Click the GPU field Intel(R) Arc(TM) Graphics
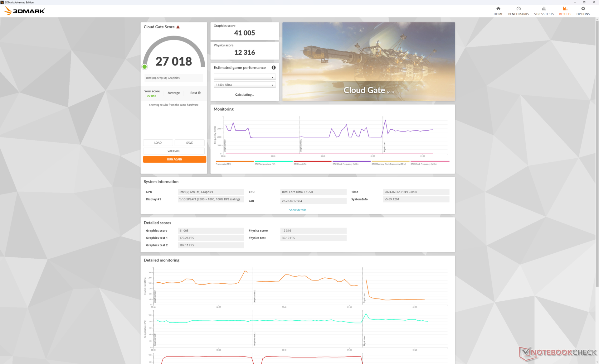Screen dimensions: 599x364 click(211, 192)
